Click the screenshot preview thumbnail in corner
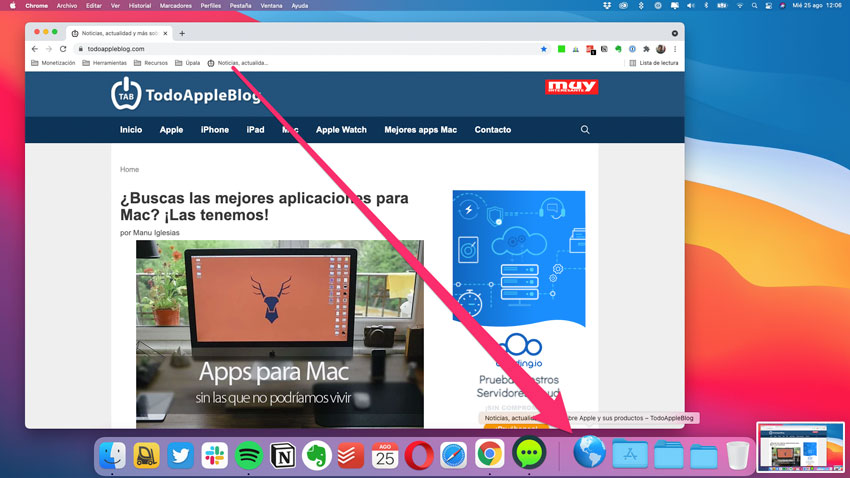 800,447
